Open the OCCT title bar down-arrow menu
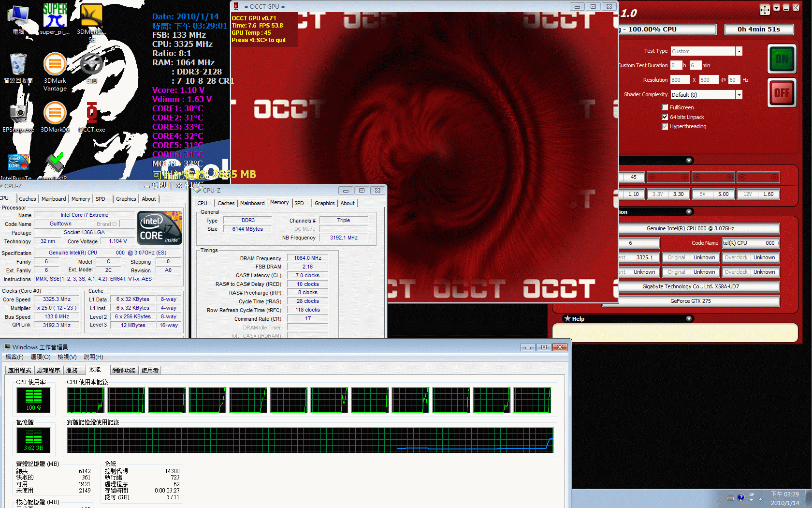 [x=776, y=8]
